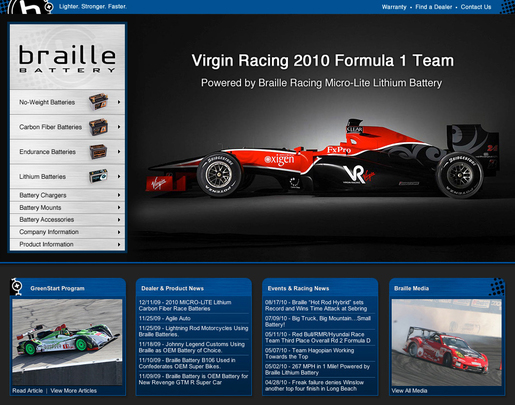This screenshot has height=405, width=515.
Task: Click the Powered by Braille Racing subtitle
Action: [x=322, y=83]
